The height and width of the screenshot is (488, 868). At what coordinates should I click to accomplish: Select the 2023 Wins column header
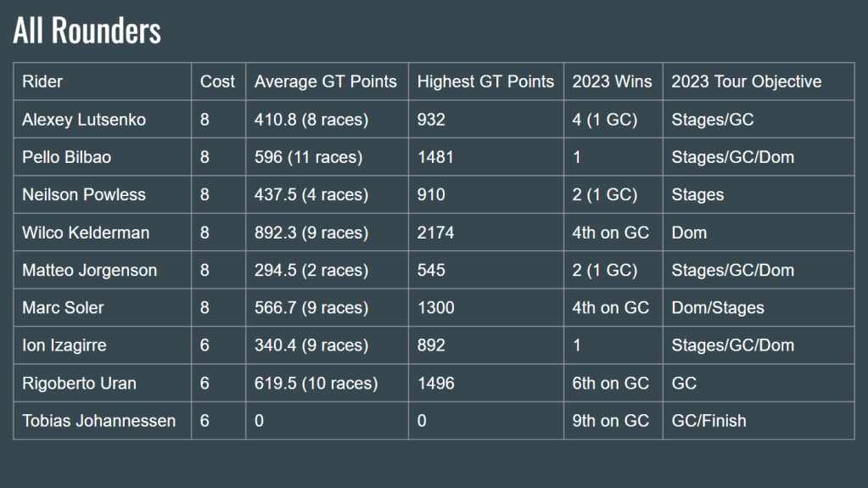click(612, 81)
